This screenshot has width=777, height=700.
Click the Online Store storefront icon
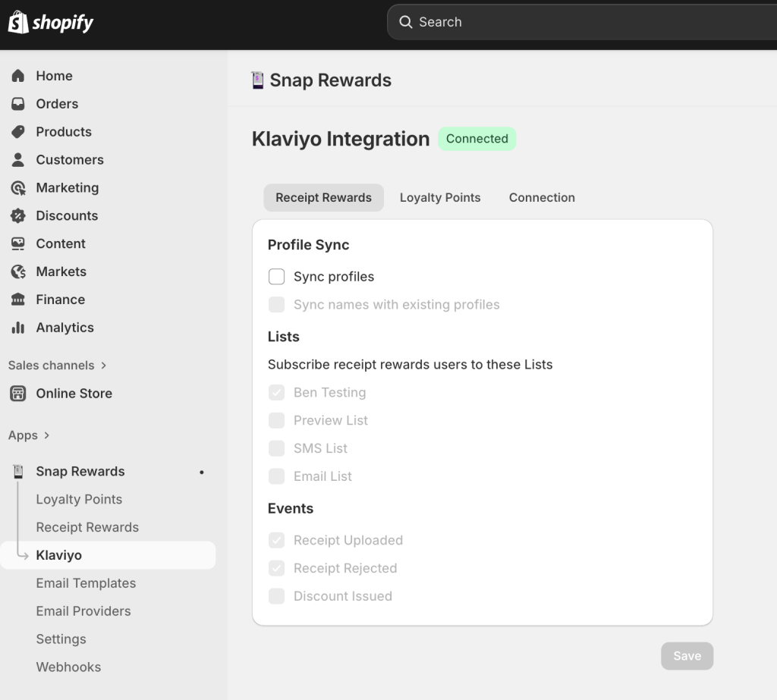(18, 394)
